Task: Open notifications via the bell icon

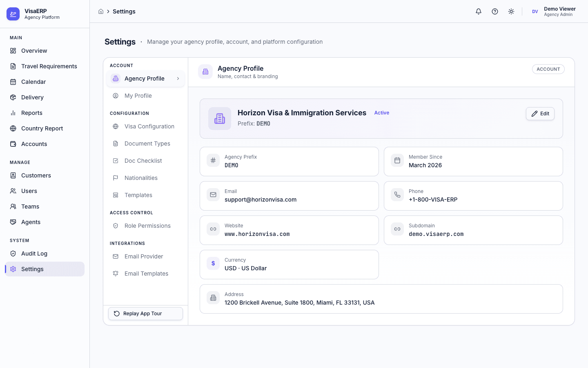Action: click(x=478, y=11)
